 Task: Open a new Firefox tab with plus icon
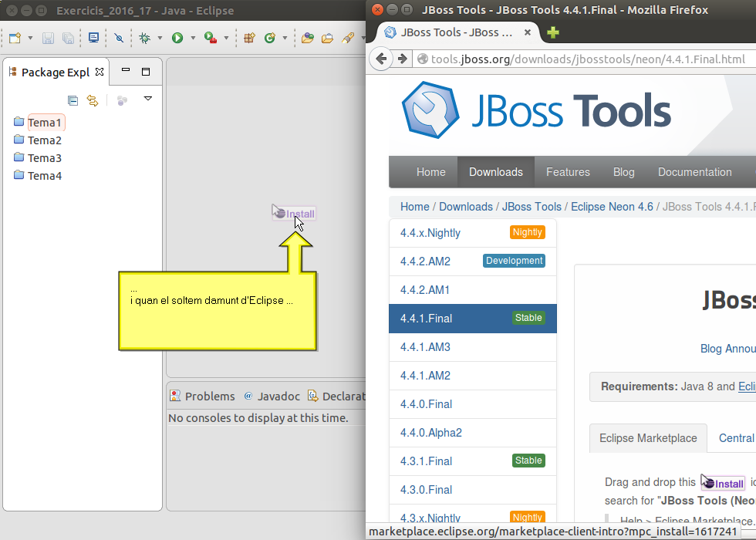coord(553,32)
